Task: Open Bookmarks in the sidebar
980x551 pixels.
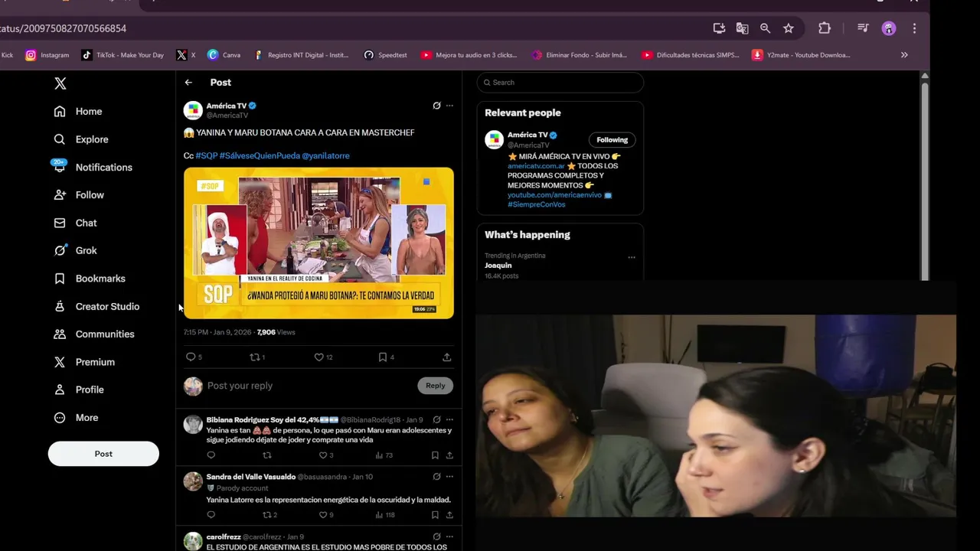Action: point(90,279)
